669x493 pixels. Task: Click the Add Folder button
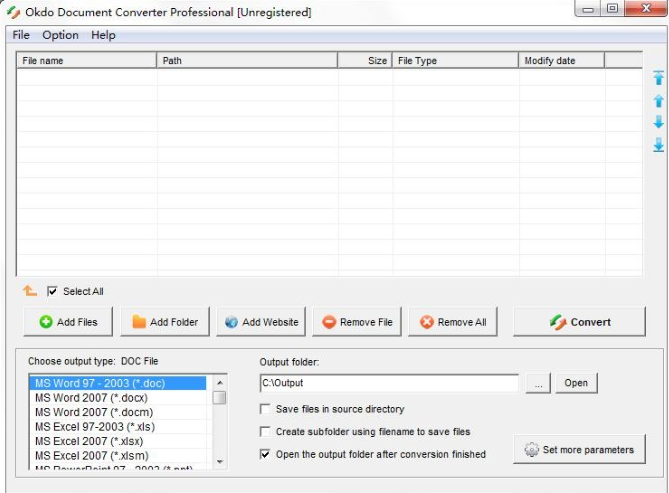[x=165, y=322]
